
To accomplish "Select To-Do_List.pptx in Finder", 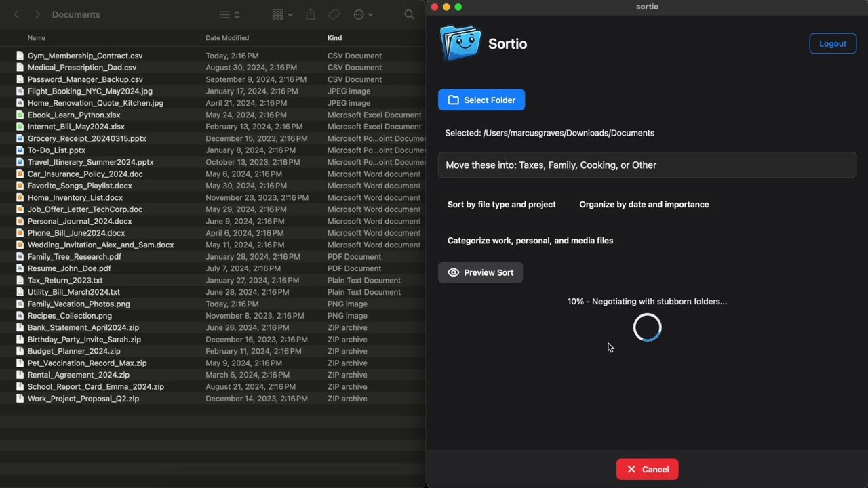I will 56,150.
